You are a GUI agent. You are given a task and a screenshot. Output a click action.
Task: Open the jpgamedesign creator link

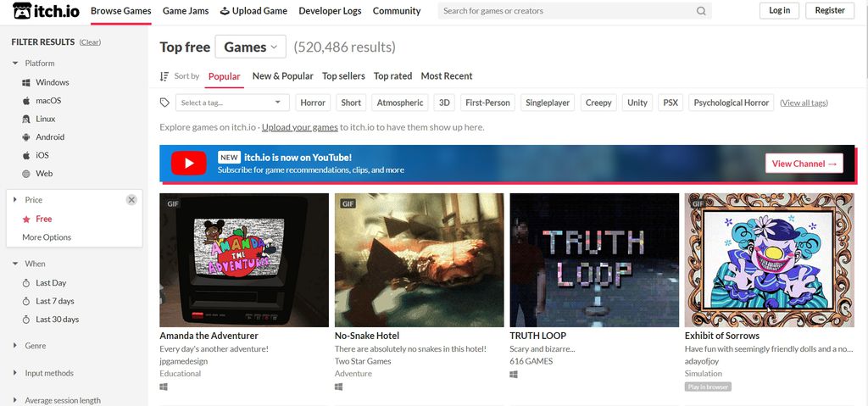[184, 362]
